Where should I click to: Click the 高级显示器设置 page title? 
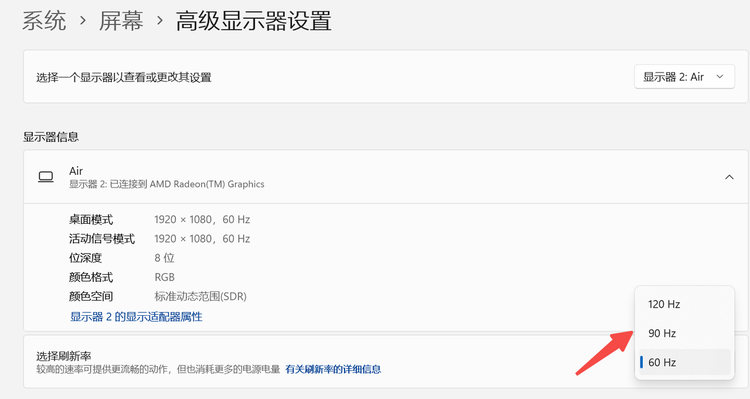tap(254, 21)
